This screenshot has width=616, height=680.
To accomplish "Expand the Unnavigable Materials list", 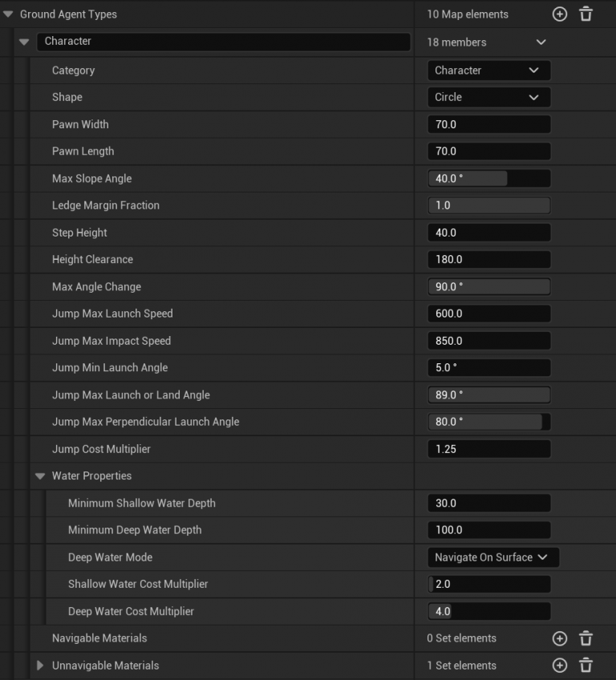I will [x=40, y=666].
